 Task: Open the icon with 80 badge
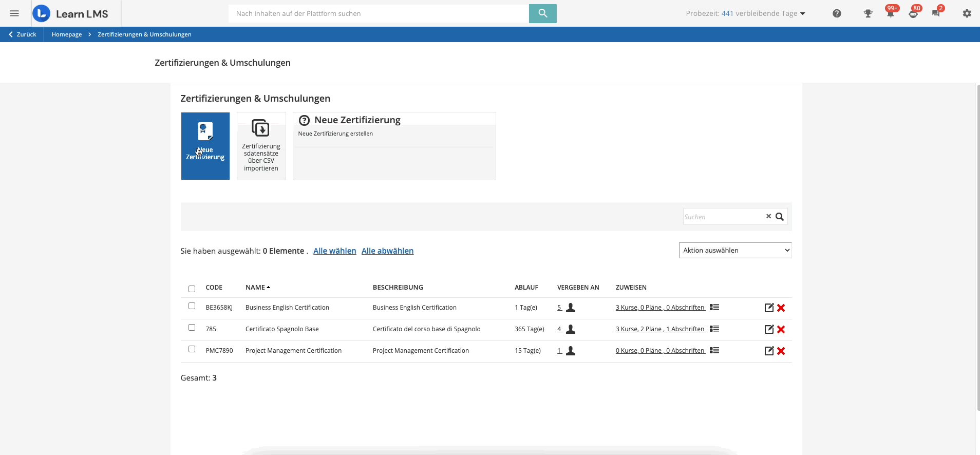point(914,12)
